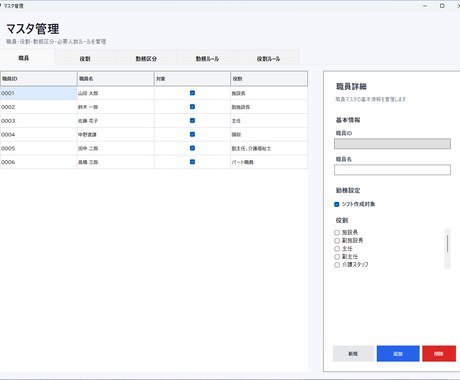Screen dimensions: 460x380
Task: Select the cell with ID 0005
Action: [x=39, y=148]
